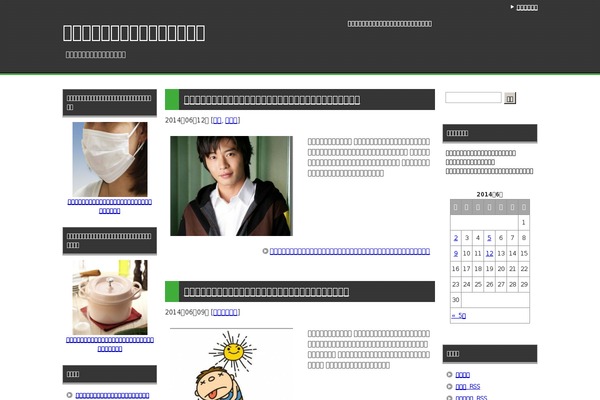This screenshot has width=600, height=400.
Task: Click the caption link under the pot photo
Action: pos(110,344)
